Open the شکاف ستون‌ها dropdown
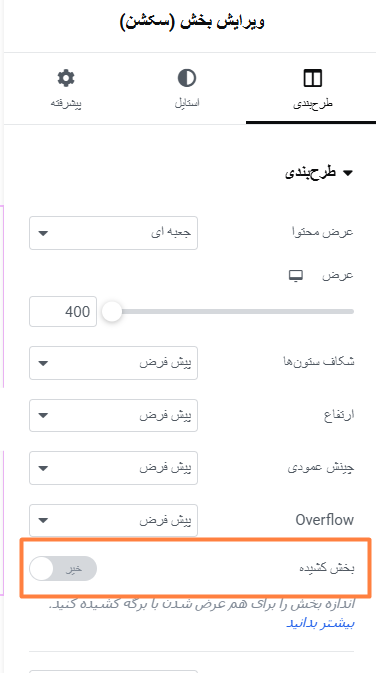This screenshot has width=376, height=673. [x=113, y=363]
